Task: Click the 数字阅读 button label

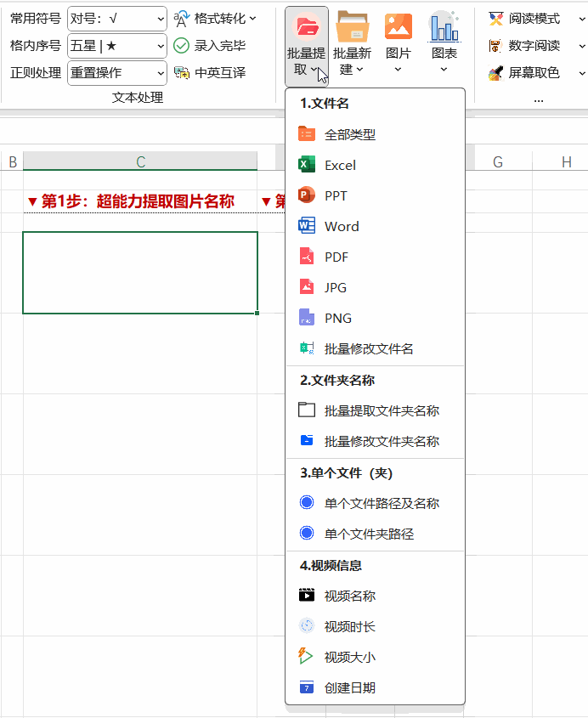Action: click(x=534, y=46)
